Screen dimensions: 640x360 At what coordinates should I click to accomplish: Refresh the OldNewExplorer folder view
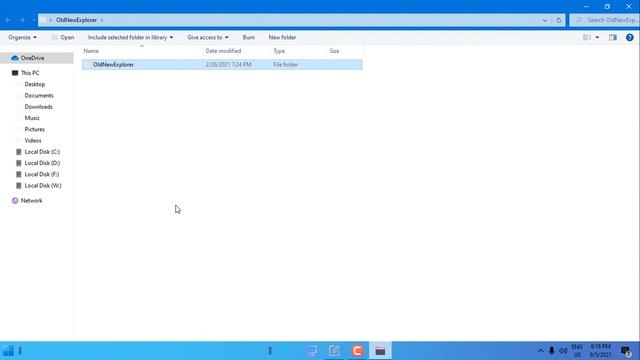pyautogui.click(x=558, y=20)
